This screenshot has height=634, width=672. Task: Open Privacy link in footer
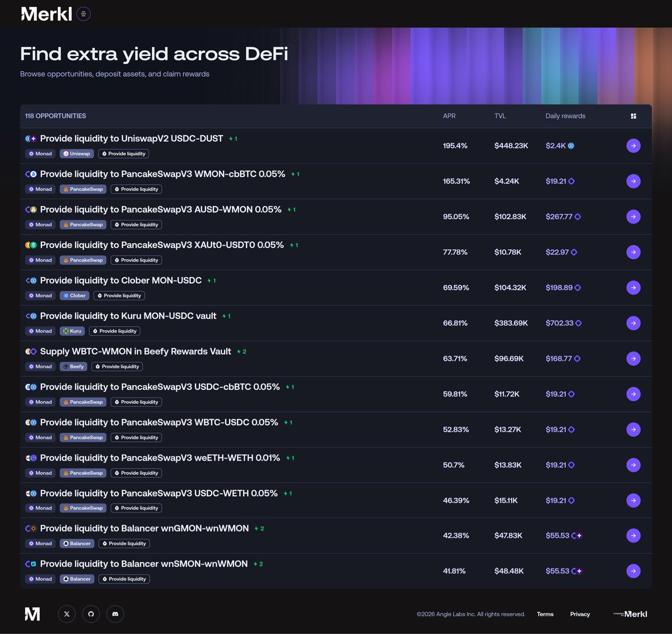click(580, 614)
